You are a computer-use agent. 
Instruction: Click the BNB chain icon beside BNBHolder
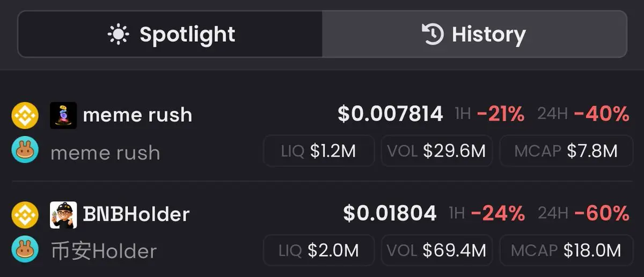[x=25, y=215]
